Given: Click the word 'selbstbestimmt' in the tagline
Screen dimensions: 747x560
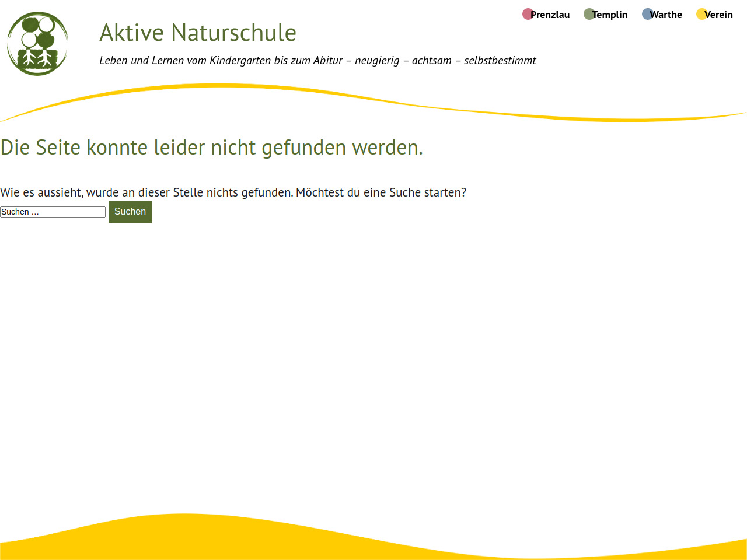Looking at the screenshot, I should pyautogui.click(x=500, y=60).
